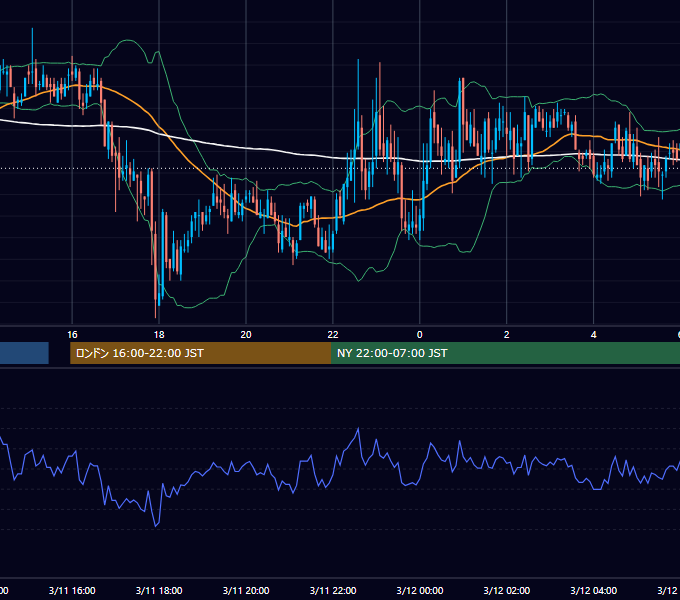Click the '20' hour label on price chart axis
Screen dimensions: 680x600
click(246, 335)
